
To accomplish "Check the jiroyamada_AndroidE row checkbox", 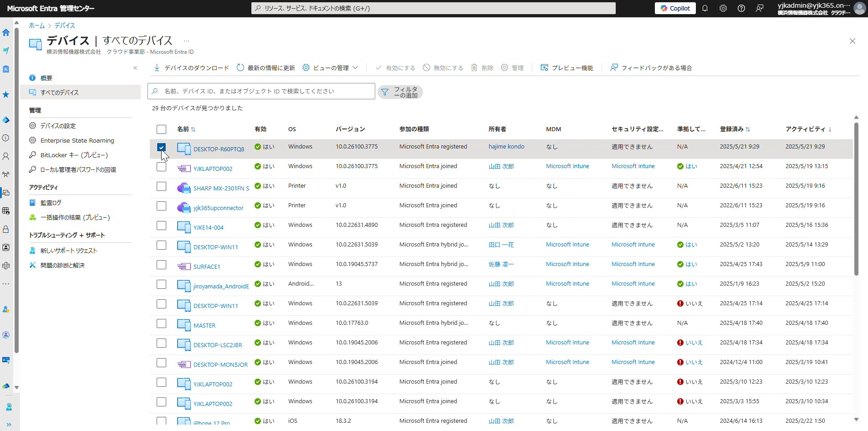I will [x=161, y=284].
